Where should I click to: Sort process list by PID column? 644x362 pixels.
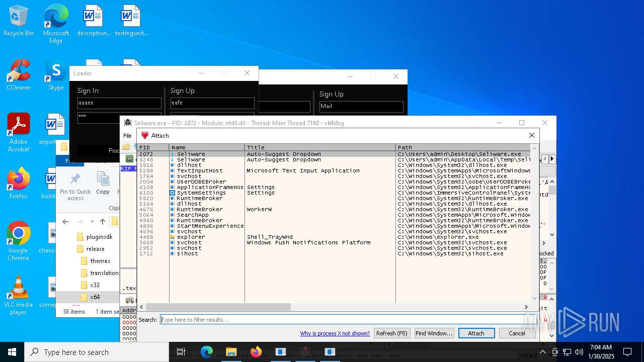pyautogui.click(x=153, y=147)
